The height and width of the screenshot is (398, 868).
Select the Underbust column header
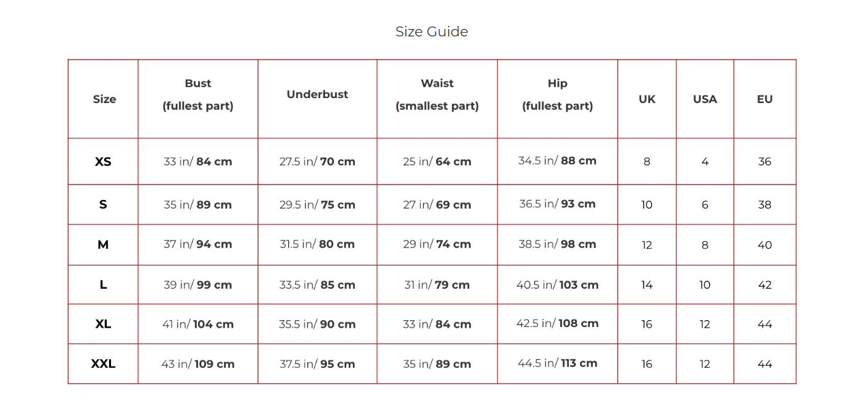pyautogui.click(x=317, y=94)
